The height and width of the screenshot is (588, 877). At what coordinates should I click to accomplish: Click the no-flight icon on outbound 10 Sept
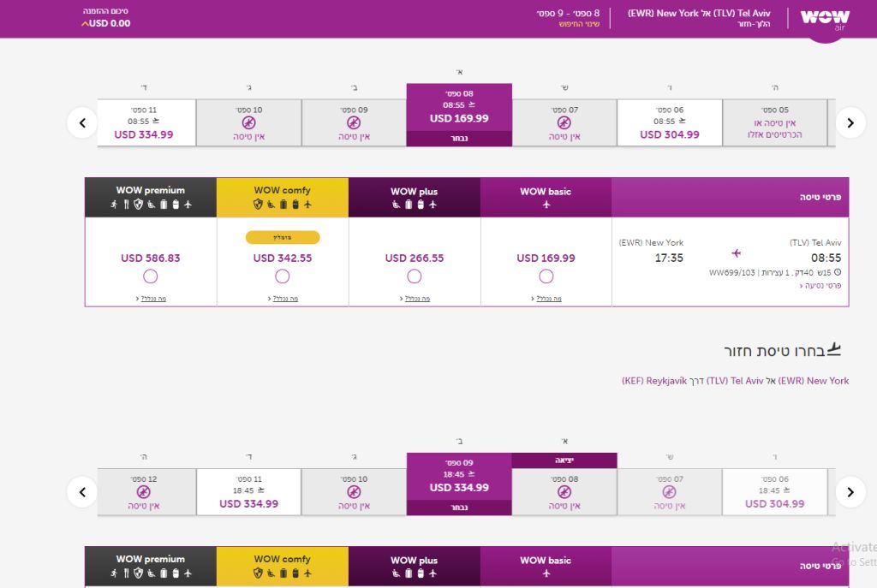click(249, 122)
